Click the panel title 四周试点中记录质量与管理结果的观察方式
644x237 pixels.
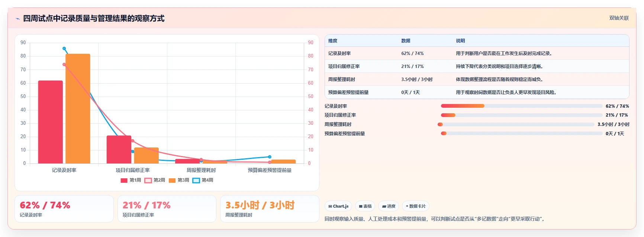click(94, 19)
